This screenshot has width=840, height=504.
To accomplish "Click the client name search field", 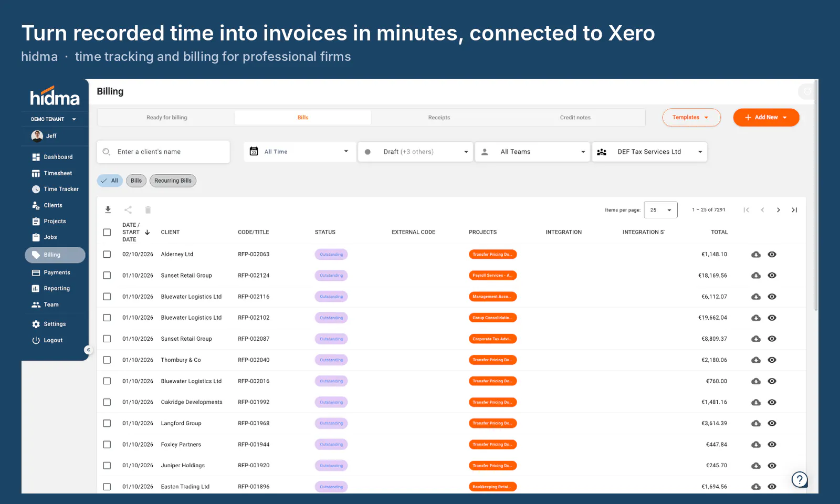I will click(x=163, y=152).
